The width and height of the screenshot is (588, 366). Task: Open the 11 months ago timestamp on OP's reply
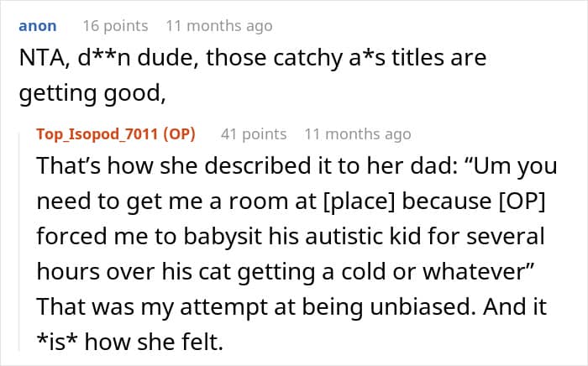(x=358, y=134)
